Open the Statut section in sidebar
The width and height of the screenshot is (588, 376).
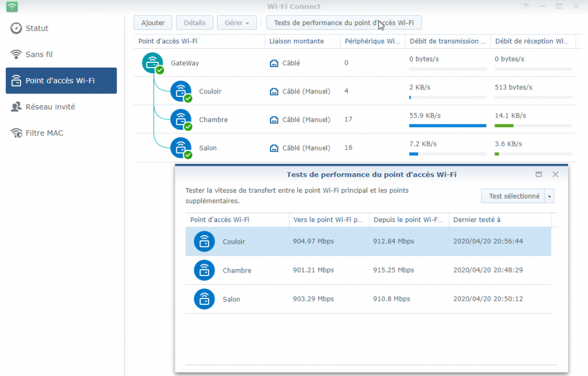37,28
